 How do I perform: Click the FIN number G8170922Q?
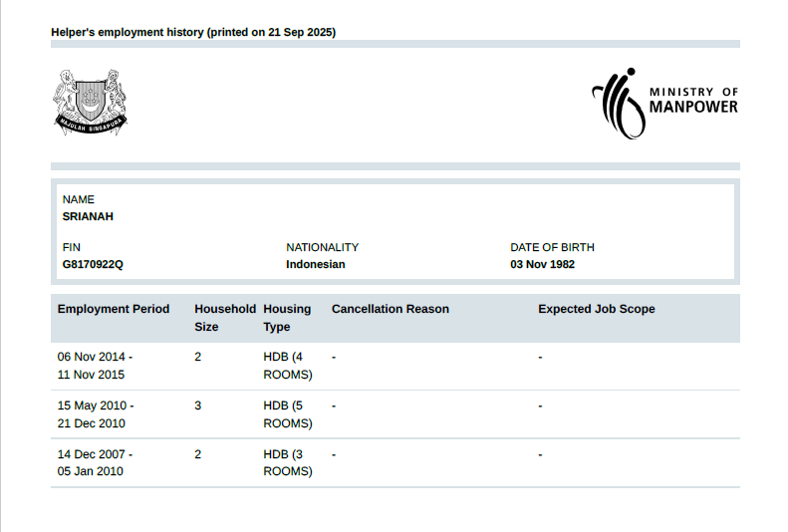tap(93, 265)
